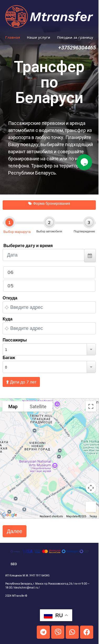Open Наши услуги menu item
The image size is (99, 644).
click(x=38, y=37)
